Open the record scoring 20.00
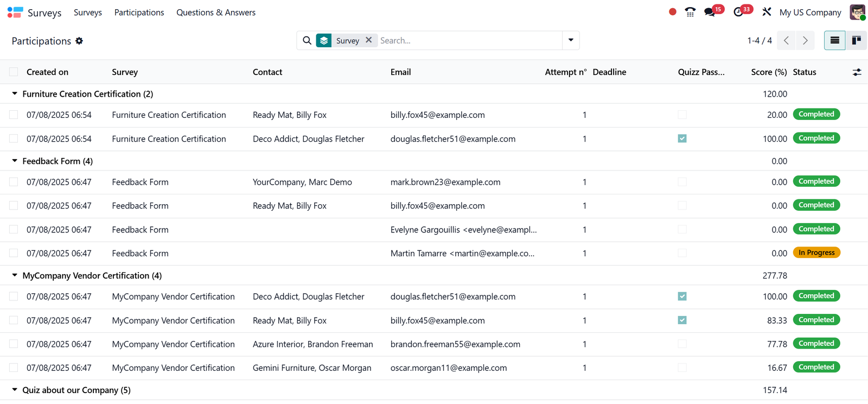 click(777, 115)
